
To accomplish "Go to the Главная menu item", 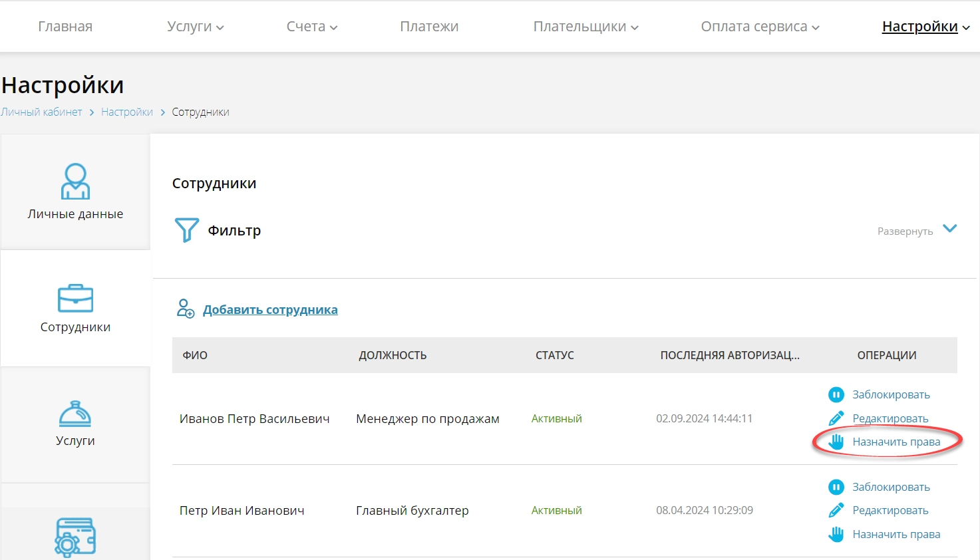I will tap(65, 27).
